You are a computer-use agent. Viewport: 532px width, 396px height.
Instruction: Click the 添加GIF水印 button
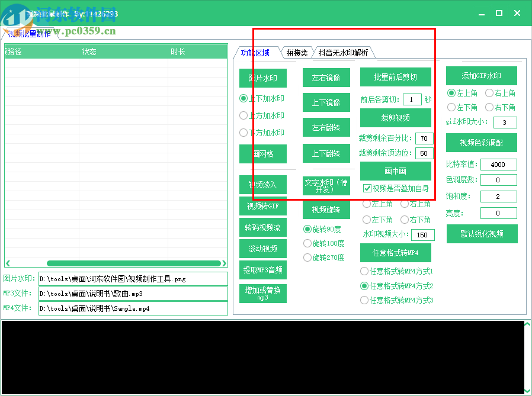(x=482, y=76)
